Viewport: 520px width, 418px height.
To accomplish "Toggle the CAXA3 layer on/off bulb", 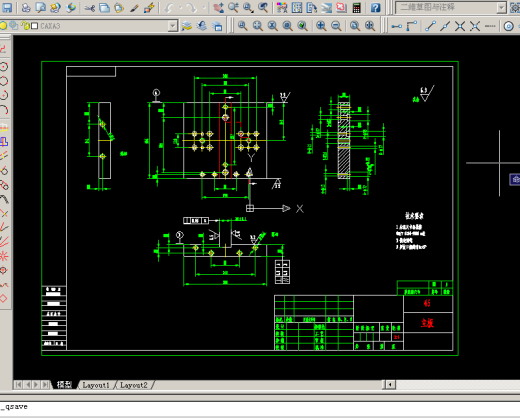I will (x=4, y=25).
